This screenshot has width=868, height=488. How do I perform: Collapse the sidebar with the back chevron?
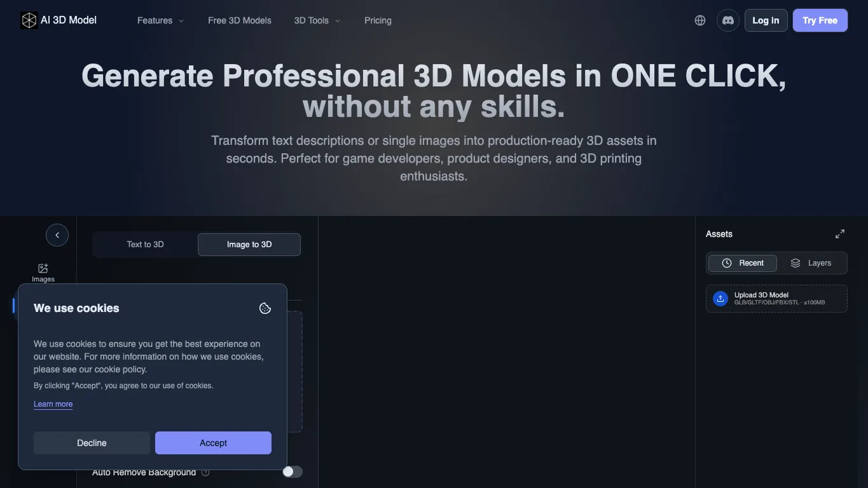[57, 235]
